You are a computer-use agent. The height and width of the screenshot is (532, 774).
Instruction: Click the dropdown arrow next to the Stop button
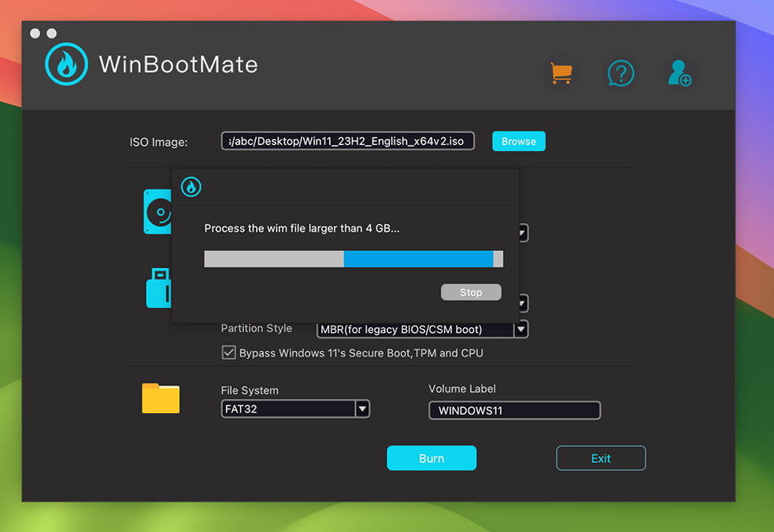click(x=522, y=303)
